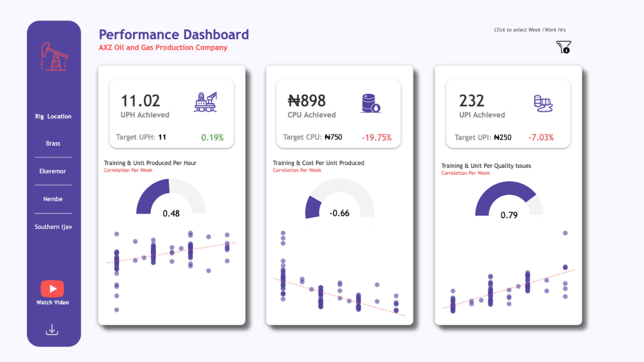The width and height of the screenshot is (644, 362).
Task: Click the oil pumpjack logo icon
Action: tap(54, 56)
